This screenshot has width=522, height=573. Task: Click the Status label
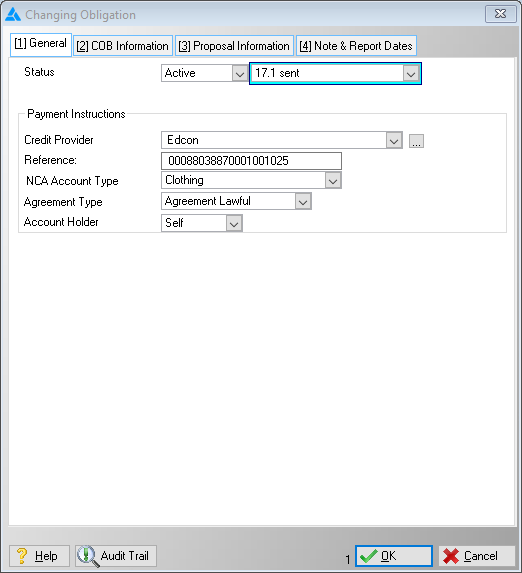[x=39, y=72]
